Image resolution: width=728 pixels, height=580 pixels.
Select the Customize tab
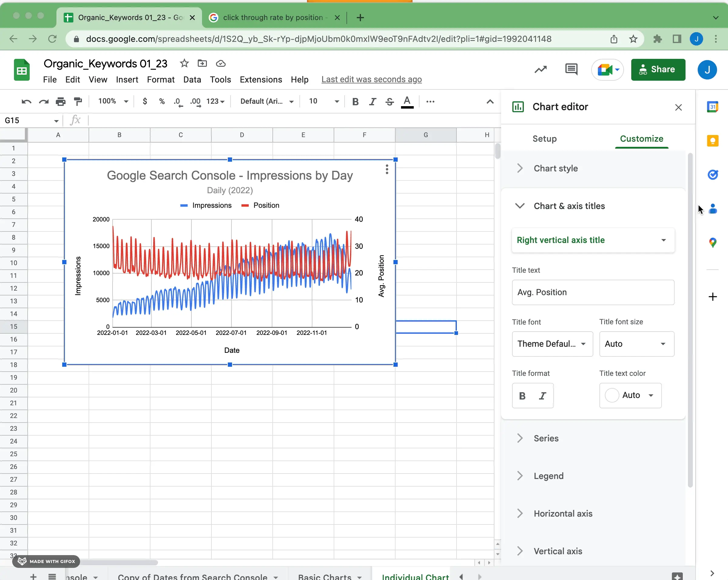642,139
